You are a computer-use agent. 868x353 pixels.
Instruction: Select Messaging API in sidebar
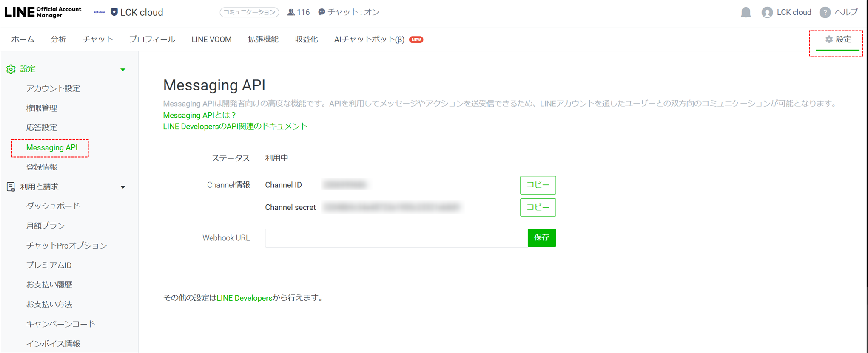(x=52, y=147)
